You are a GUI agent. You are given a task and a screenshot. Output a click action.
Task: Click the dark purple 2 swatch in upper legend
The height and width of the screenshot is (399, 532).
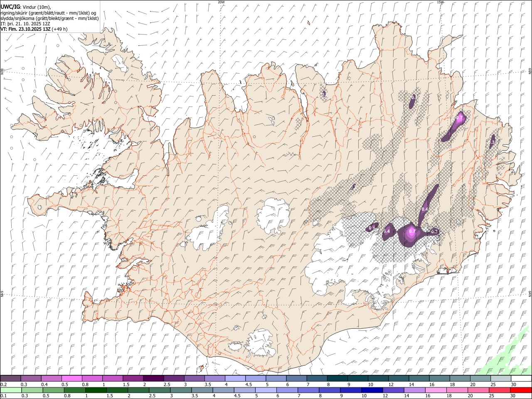click(153, 379)
